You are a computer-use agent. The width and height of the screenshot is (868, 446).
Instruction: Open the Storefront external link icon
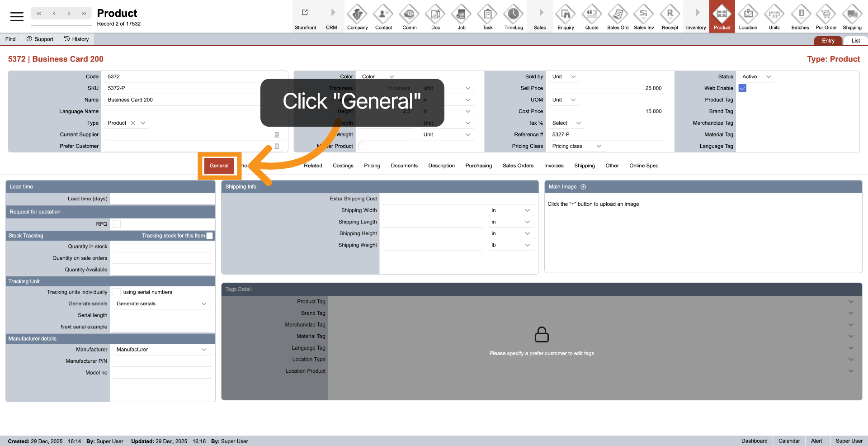point(305,13)
